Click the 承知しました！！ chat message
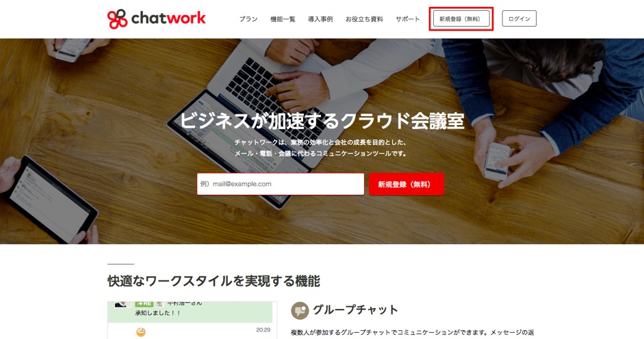Viewport: 644px width, 339px height. [x=157, y=313]
